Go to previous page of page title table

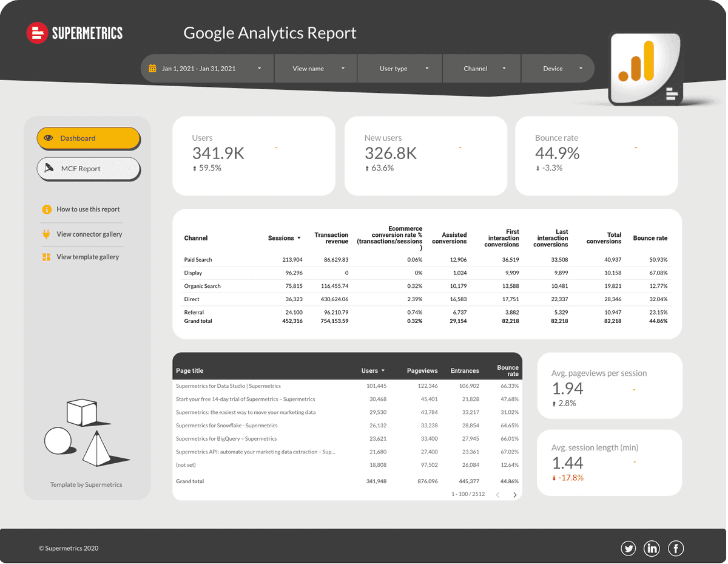pyautogui.click(x=497, y=495)
